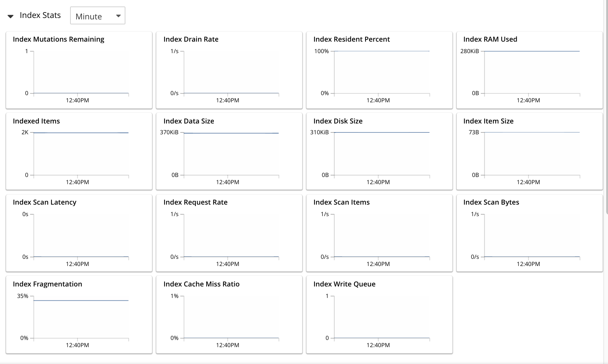Select the Index Scan Latency graph
The height and width of the screenshot is (364, 608).
(x=79, y=233)
